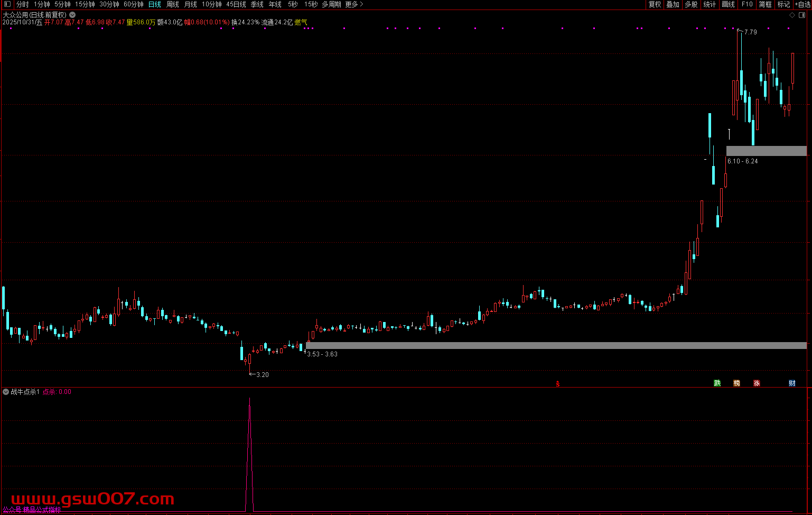The height and width of the screenshot is (515, 812).
Task: Click the gray 3.53 - 3.63 support band
Action: (x=556, y=345)
